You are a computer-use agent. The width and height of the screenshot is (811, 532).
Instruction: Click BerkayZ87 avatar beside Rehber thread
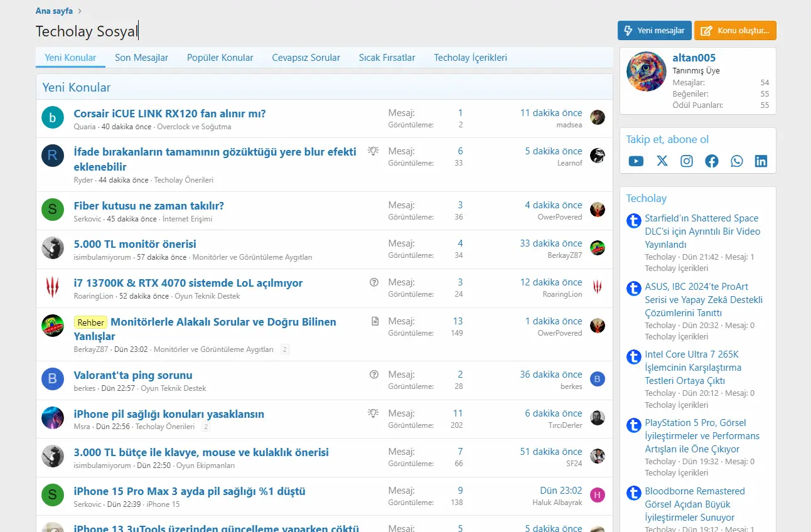pos(53,326)
